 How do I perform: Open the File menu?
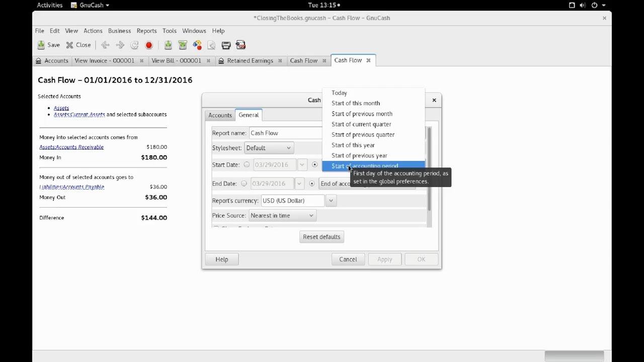[39, 31]
